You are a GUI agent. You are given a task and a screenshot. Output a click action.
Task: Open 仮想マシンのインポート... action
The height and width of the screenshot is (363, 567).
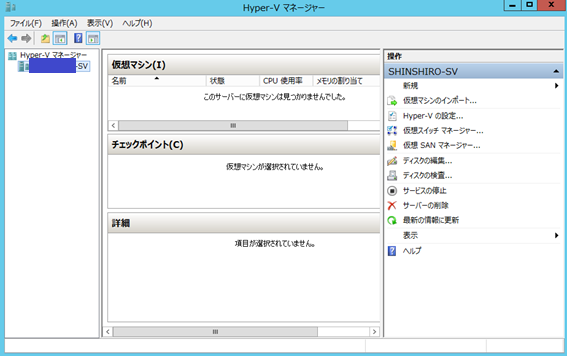point(440,101)
